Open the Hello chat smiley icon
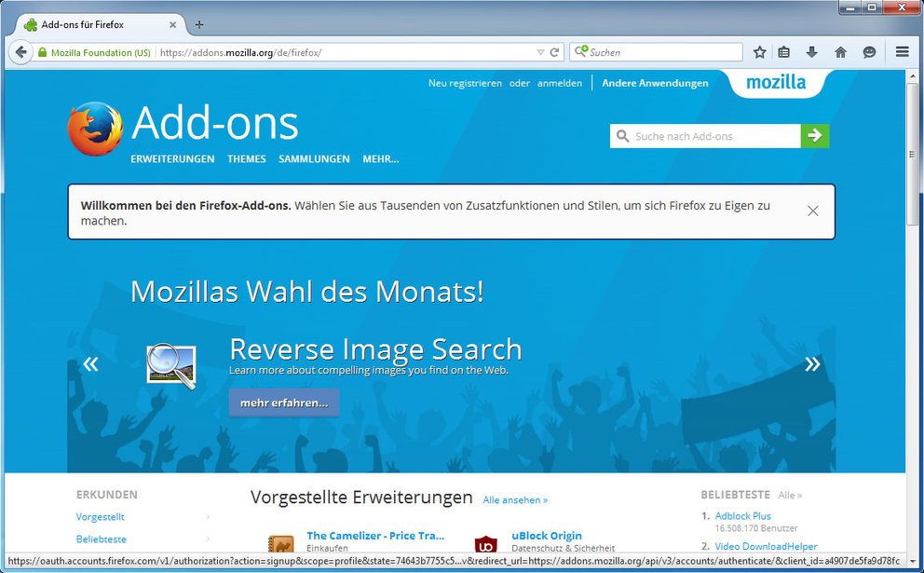Viewport: 924px width, 573px height. pos(869,52)
